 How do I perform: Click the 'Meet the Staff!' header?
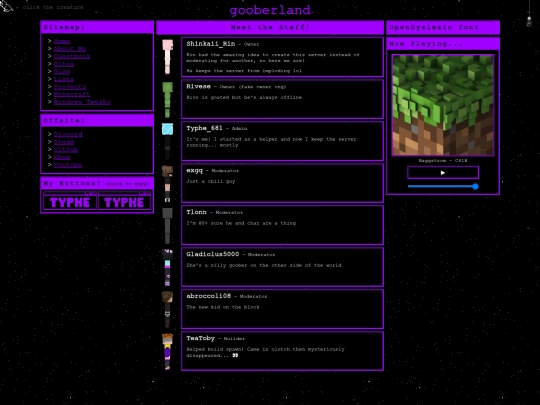pyautogui.click(x=270, y=27)
